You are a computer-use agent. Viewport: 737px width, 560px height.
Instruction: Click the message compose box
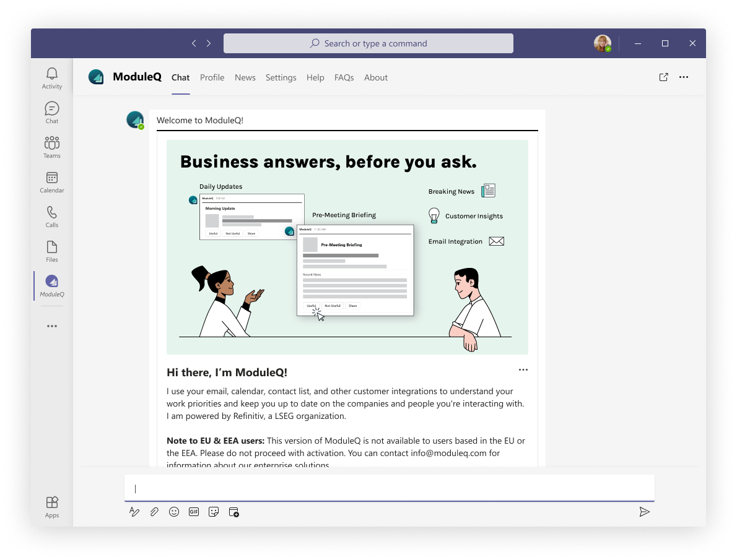point(389,488)
